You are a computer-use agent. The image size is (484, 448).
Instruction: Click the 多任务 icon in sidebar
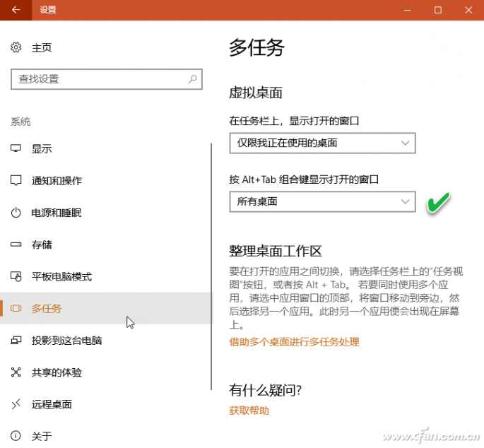point(16,308)
